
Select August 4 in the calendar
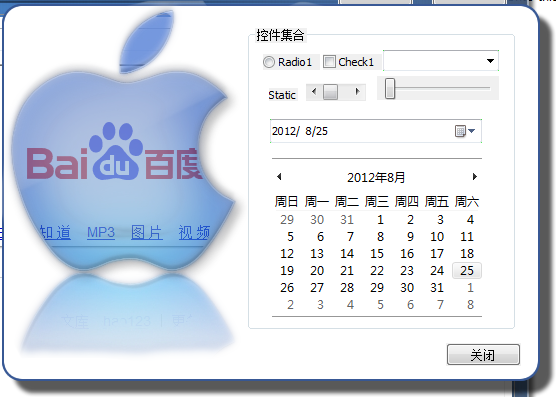click(x=470, y=220)
